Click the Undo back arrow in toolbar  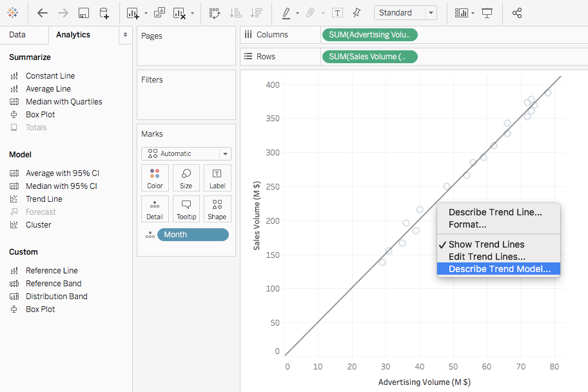point(43,13)
